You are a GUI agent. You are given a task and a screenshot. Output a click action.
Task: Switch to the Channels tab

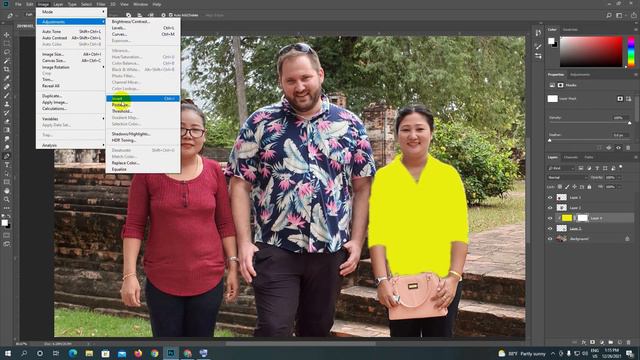pyautogui.click(x=571, y=157)
